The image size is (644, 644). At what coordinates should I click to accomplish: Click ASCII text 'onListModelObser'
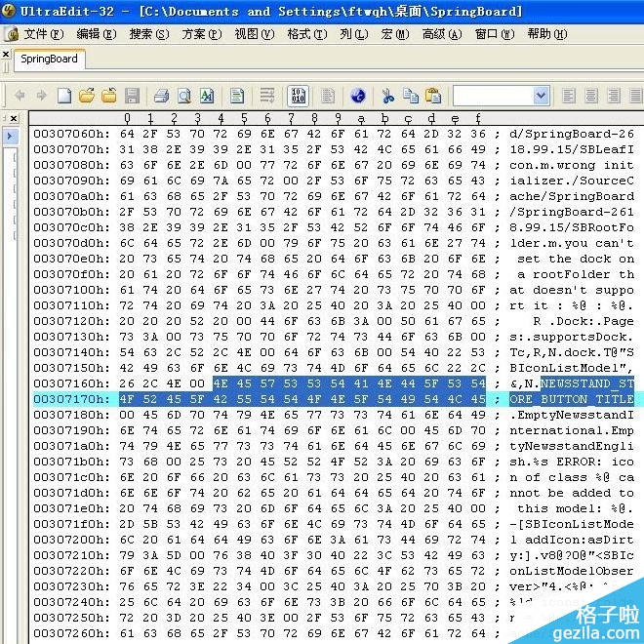572,571
